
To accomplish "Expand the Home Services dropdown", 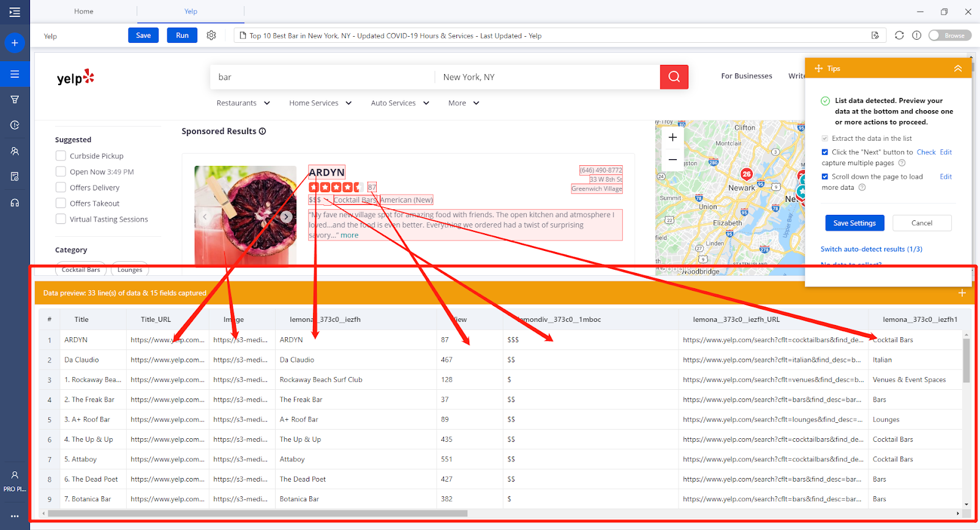I will 320,103.
